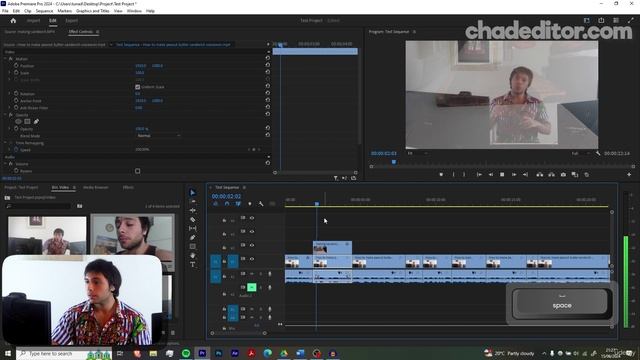The image size is (640, 360).
Task: Collapse the Time Remapping group
Action: 5,143
